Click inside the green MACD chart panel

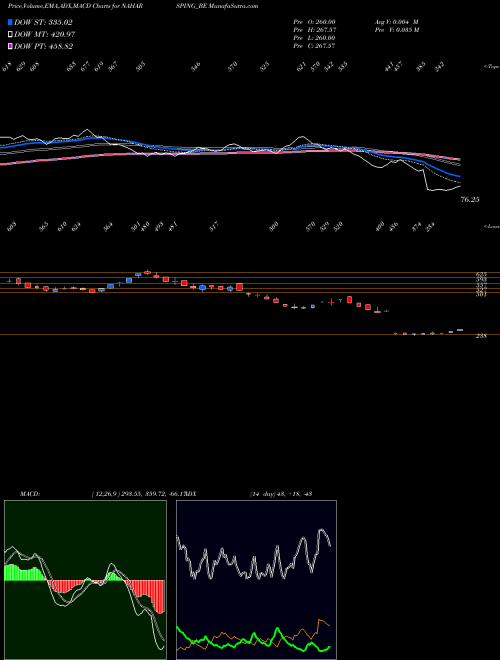(85, 580)
